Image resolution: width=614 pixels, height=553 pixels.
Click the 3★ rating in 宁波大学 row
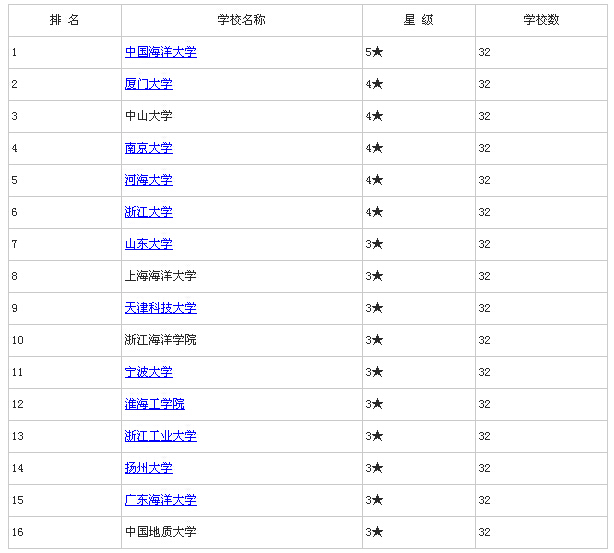click(374, 372)
